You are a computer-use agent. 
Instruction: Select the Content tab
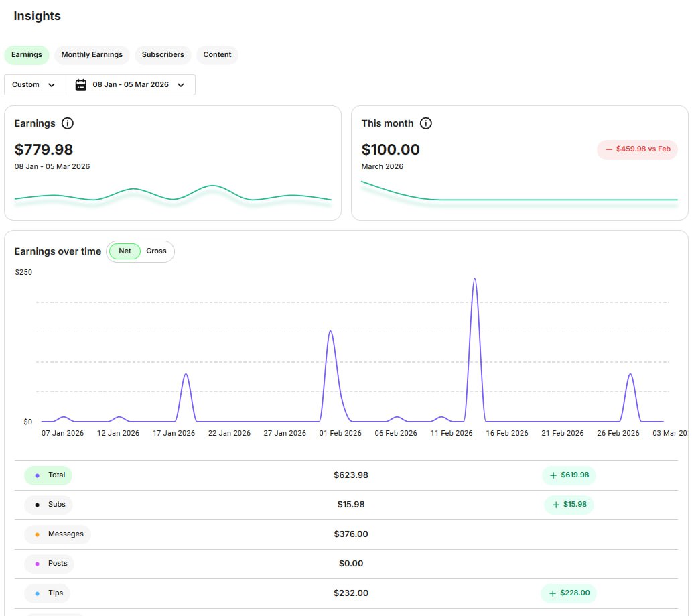point(217,55)
